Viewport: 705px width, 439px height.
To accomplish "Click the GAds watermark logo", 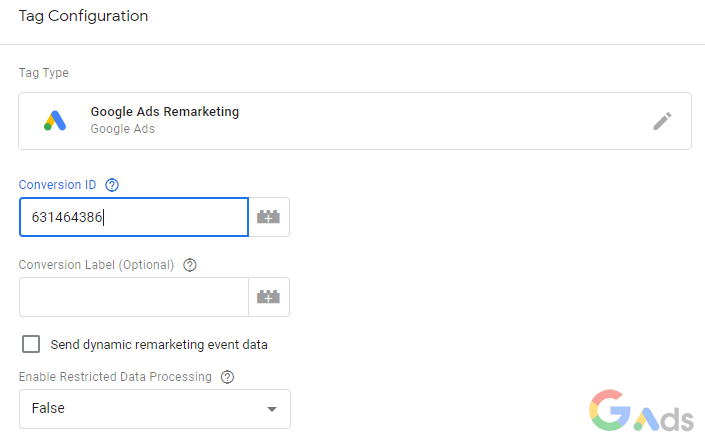I will (x=640, y=410).
